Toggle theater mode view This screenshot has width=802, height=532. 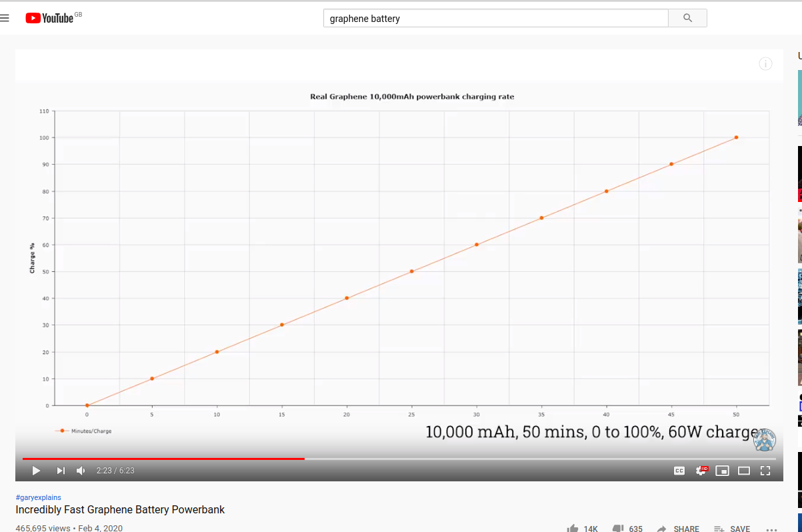point(744,471)
